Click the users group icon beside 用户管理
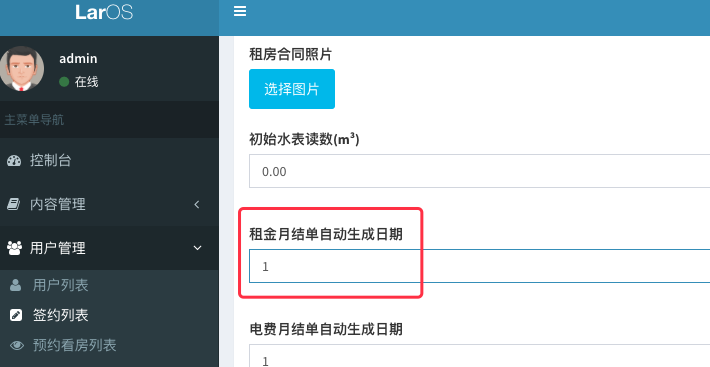 point(14,248)
